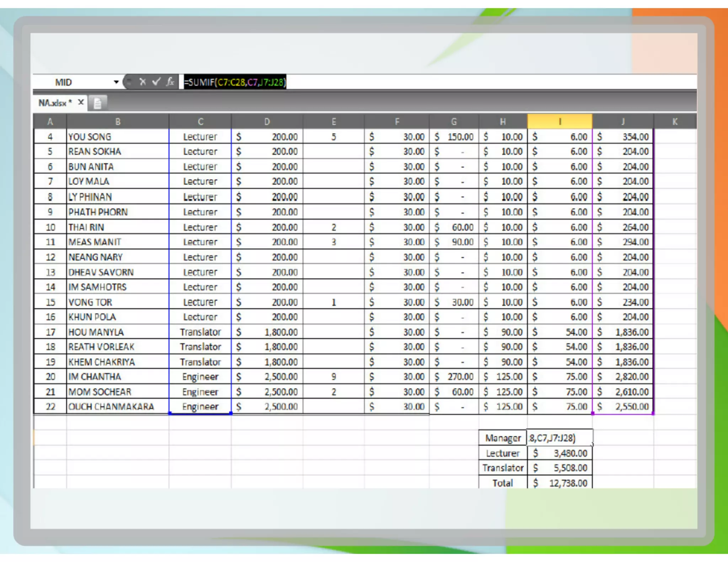Viewport: 728px width, 562px height.
Task: Click the new document tab icon
Action: 97,103
